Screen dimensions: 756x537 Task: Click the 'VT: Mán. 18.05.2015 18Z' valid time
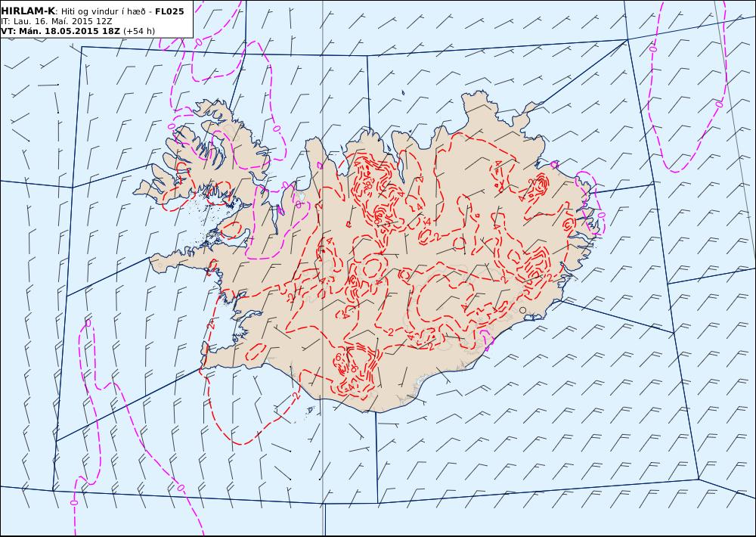pyautogui.click(x=60, y=31)
